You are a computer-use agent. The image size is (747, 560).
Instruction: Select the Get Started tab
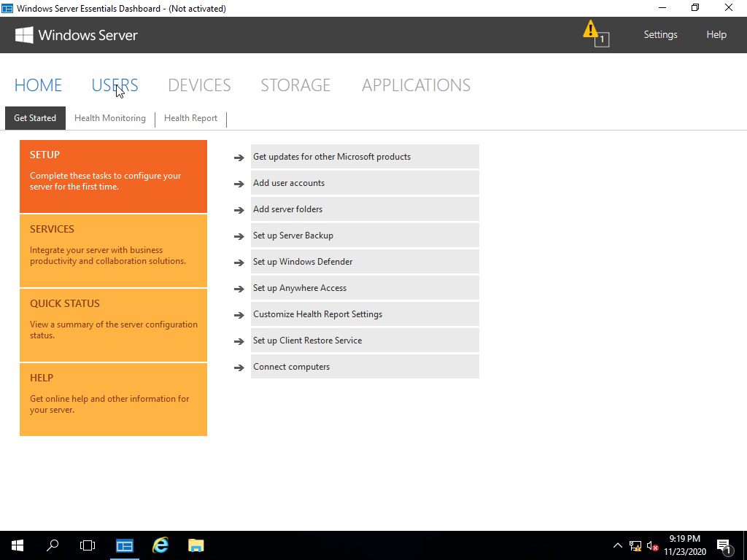click(x=35, y=118)
